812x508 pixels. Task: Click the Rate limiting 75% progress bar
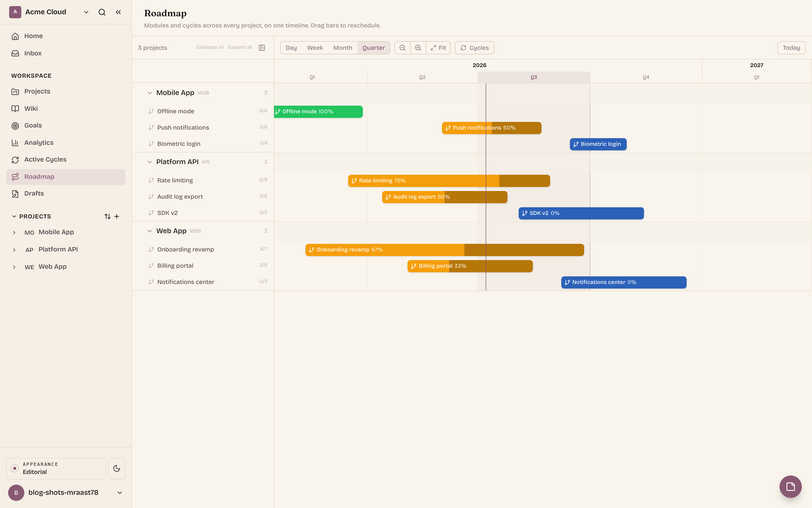coord(449,181)
